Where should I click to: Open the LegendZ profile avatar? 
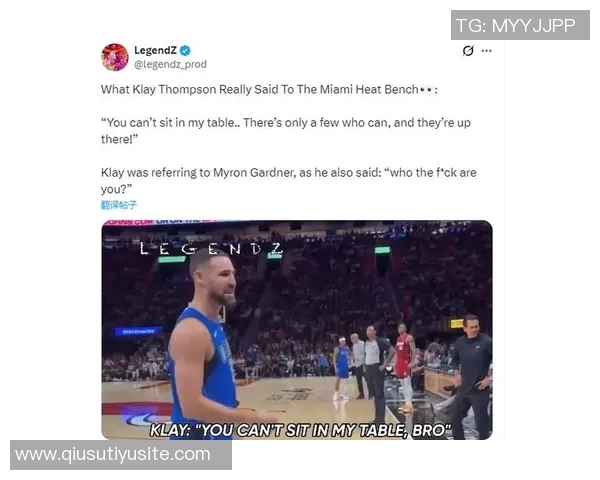115,57
